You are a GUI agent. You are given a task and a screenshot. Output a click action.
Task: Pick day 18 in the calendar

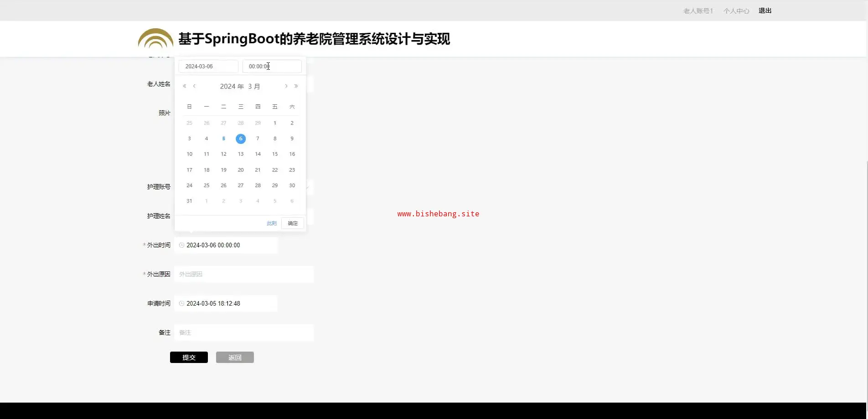(207, 170)
